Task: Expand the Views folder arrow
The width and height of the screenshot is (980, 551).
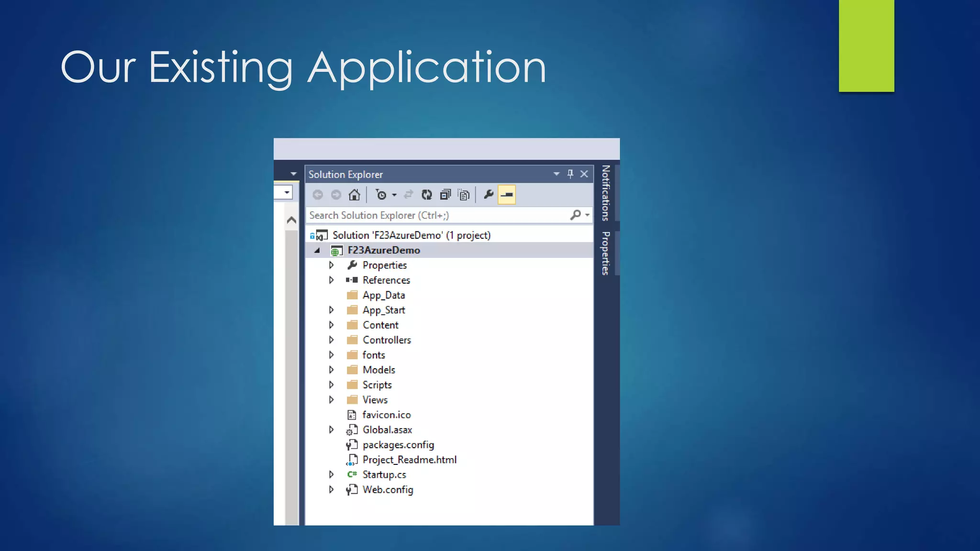Action: (331, 400)
